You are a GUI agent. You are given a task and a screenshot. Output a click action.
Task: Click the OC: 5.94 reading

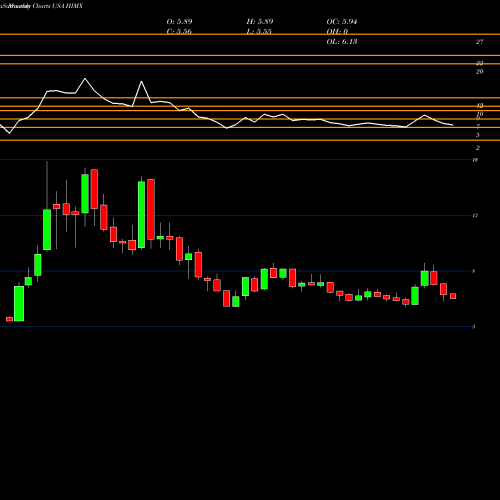[x=342, y=22]
